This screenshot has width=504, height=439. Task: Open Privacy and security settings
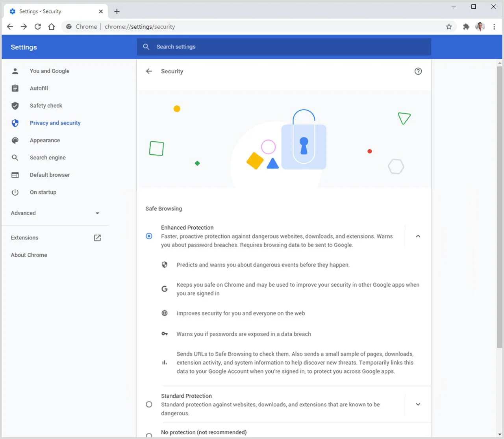[x=55, y=123]
